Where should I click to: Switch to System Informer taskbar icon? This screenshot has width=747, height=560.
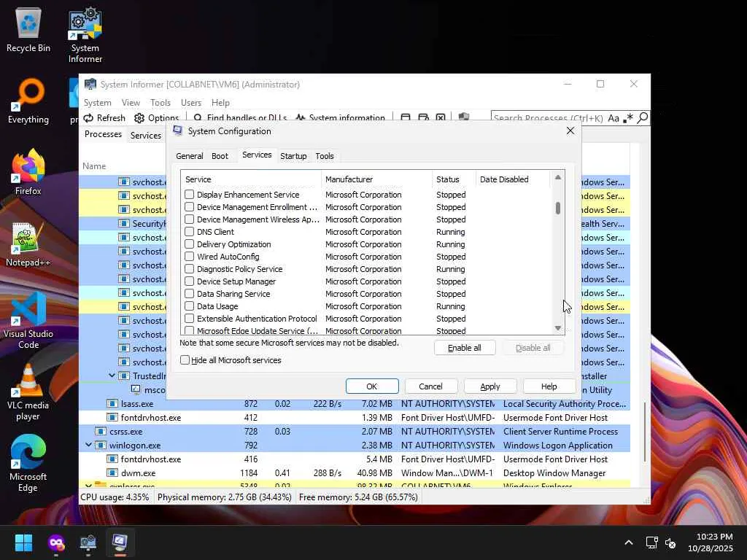point(88,542)
